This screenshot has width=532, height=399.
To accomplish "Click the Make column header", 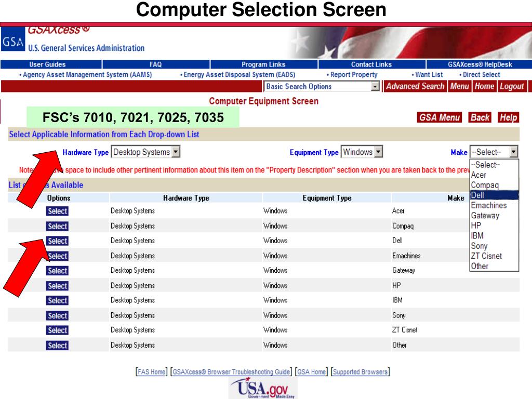I will click(x=456, y=198).
